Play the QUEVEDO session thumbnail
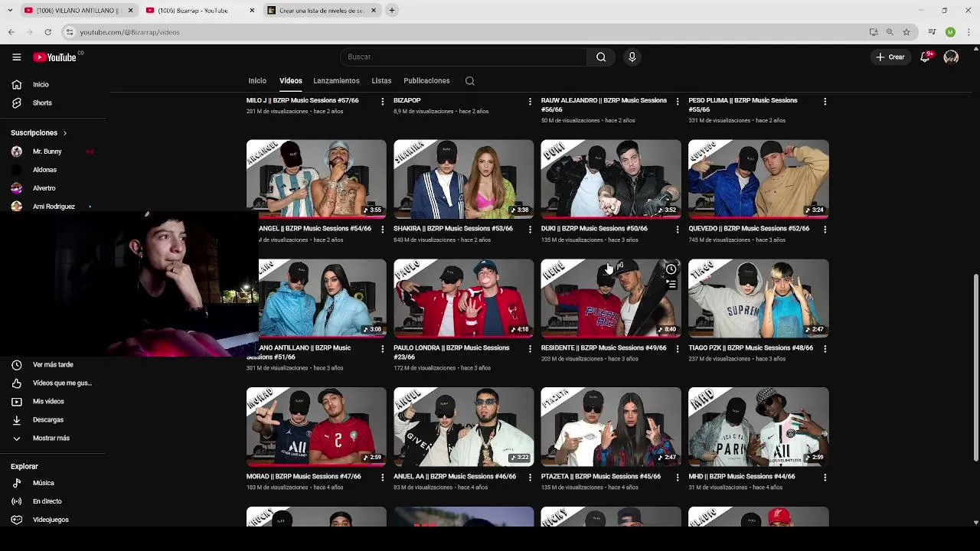The height and width of the screenshot is (551, 980). (758, 179)
